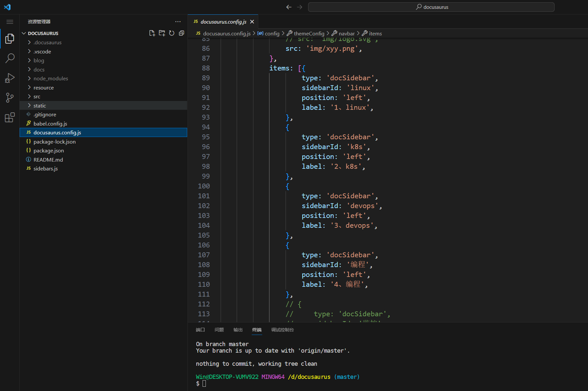Open the Explorer view in activity bar
The width and height of the screenshot is (588, 391).
point(10,39)
